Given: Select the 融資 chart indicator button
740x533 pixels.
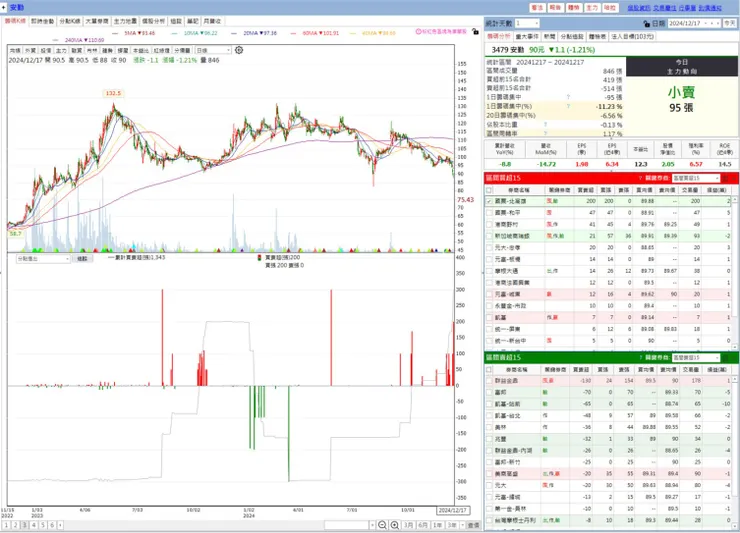Looking at the screenshot, I should click(76, 51).
